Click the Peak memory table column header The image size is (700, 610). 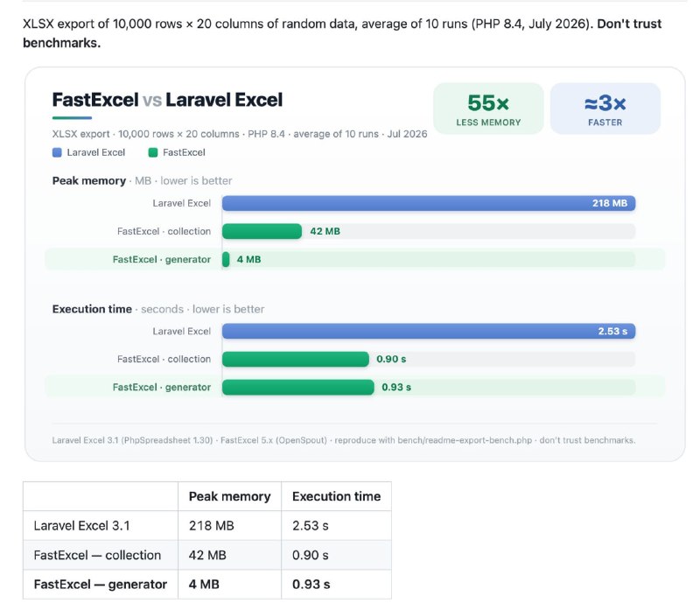[229, 496]
